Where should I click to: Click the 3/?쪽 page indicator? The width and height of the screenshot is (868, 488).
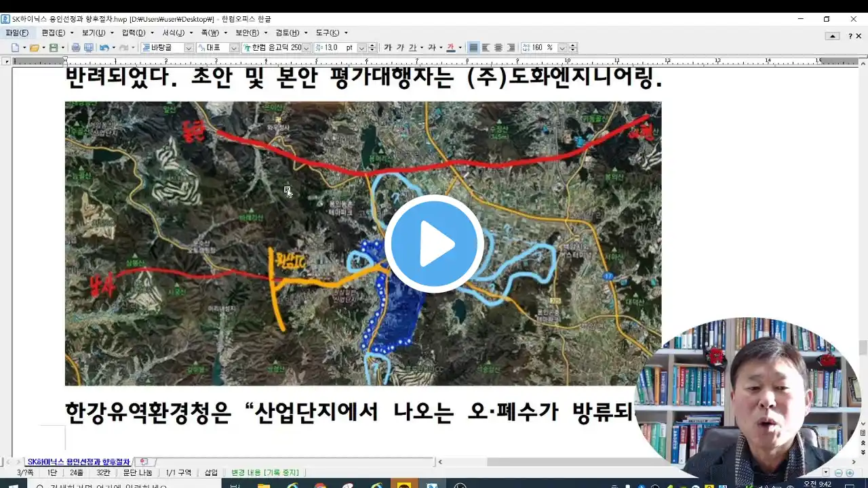pyautogui.click(x=25, y=472)
